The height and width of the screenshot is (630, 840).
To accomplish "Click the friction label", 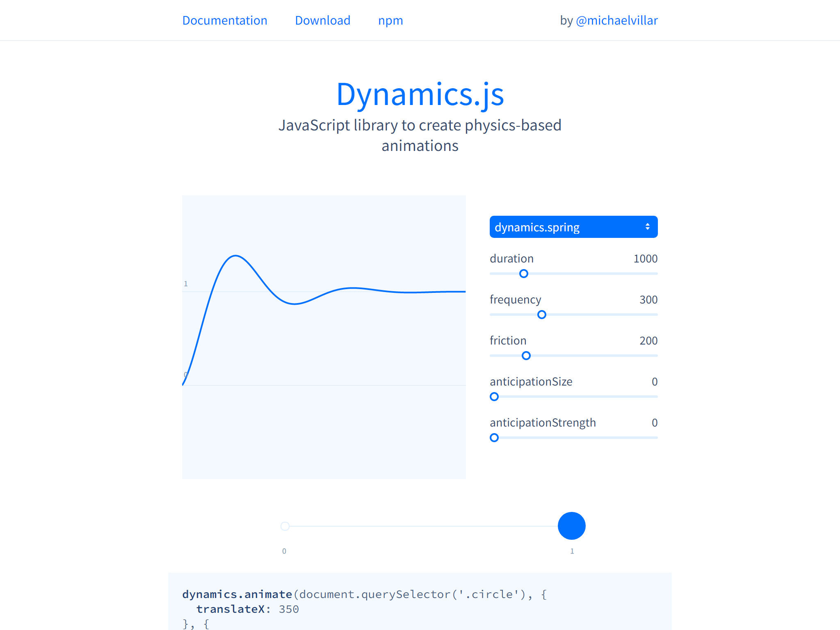I will pyautogui.click(x=508, y=341).
